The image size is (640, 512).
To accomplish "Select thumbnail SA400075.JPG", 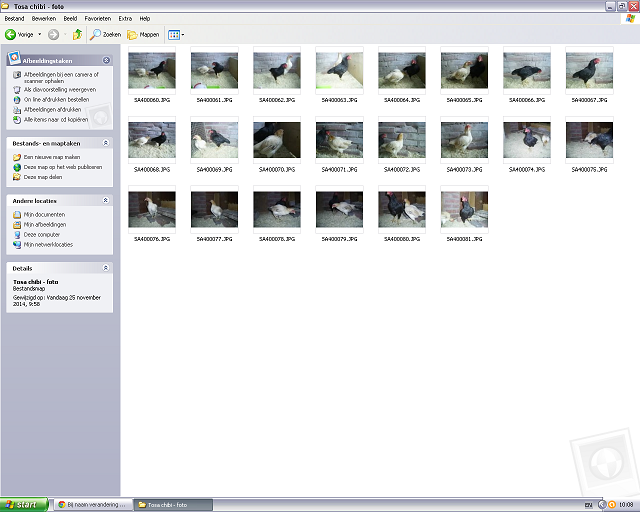I will pos(589,140).
